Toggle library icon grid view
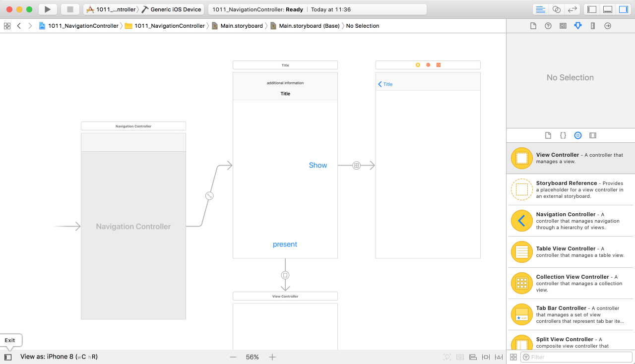 pos(513,357)
